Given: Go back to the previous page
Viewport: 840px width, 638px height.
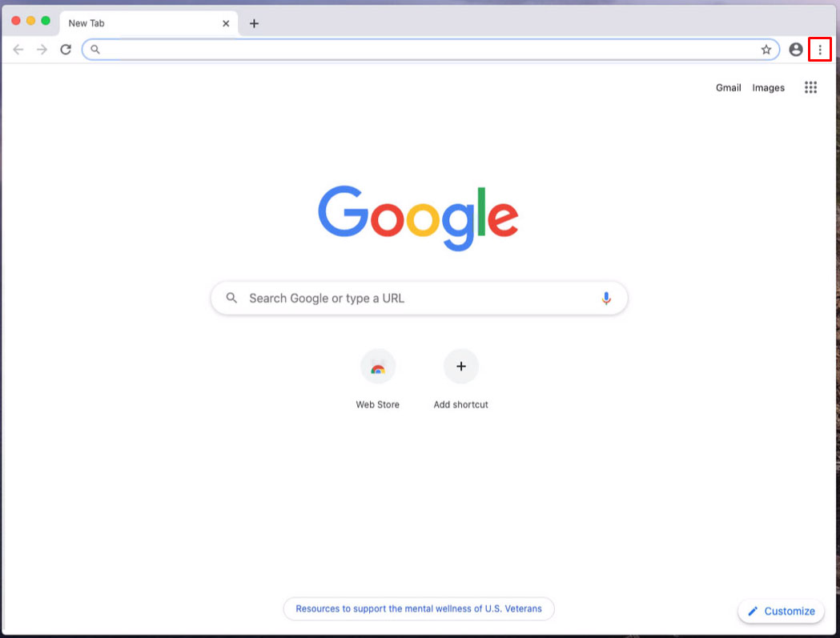Looking at the screenshot, I should [x=18, y=50].
